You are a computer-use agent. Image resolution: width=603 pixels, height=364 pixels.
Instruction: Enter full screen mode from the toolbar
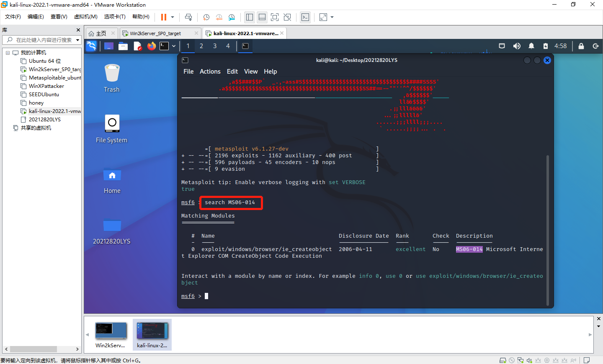[x=275, y=17]
